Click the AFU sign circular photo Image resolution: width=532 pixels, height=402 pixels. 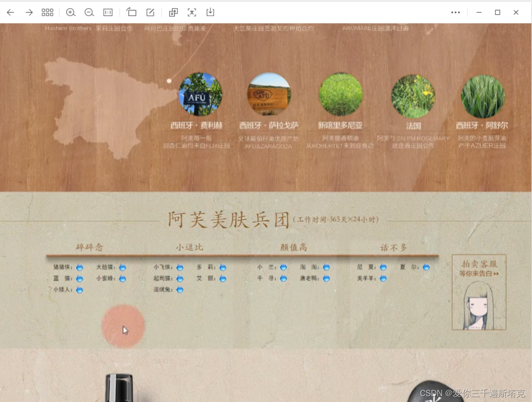coord(201,94)
